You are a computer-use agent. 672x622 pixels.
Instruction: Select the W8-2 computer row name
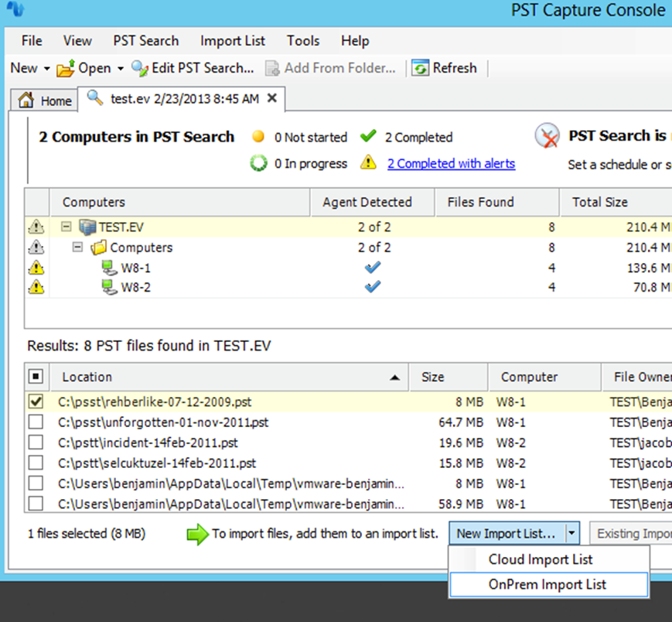pyautogui.click(x=136, y=287)
